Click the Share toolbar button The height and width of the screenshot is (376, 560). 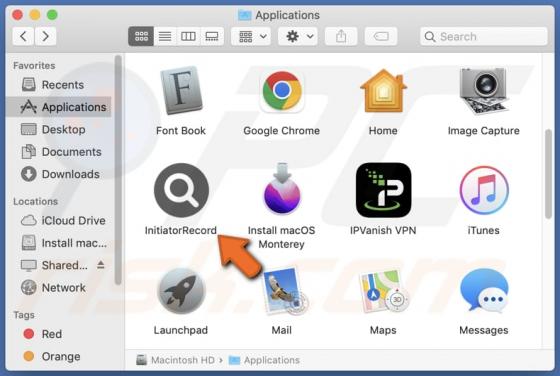point(341,36)
